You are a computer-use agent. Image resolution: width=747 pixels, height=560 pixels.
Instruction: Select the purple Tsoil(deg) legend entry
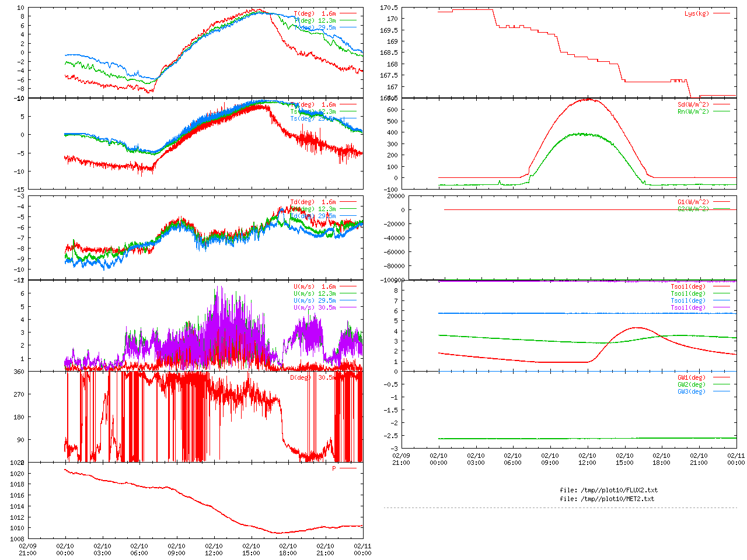[x=687, y=307]
